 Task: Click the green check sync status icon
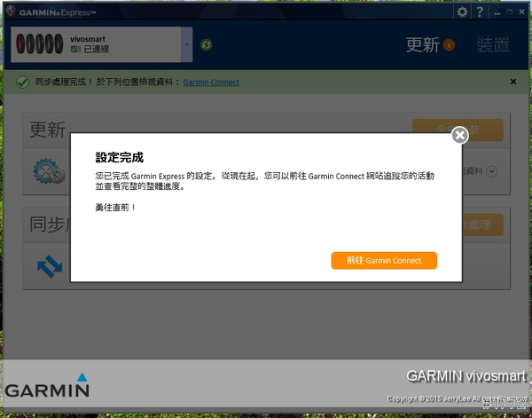[x=23, y=83]
